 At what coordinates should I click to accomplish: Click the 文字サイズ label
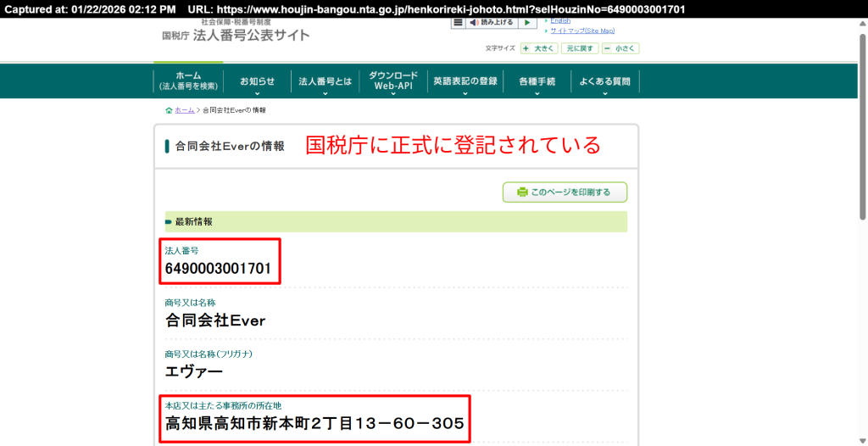click(x=500, y=49)
